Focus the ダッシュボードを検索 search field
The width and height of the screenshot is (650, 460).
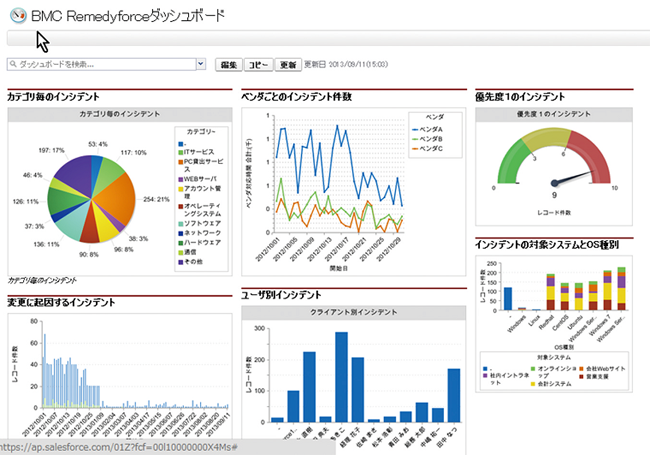coord(102,64)
